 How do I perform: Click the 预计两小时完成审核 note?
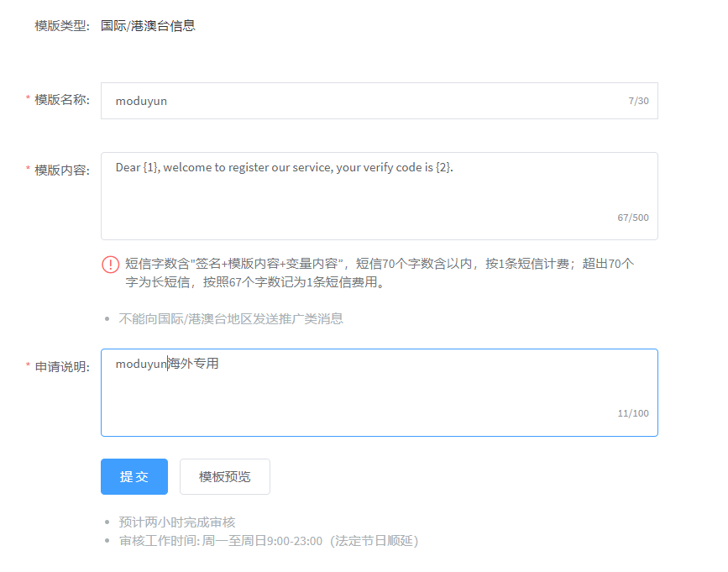click(177, 522)
